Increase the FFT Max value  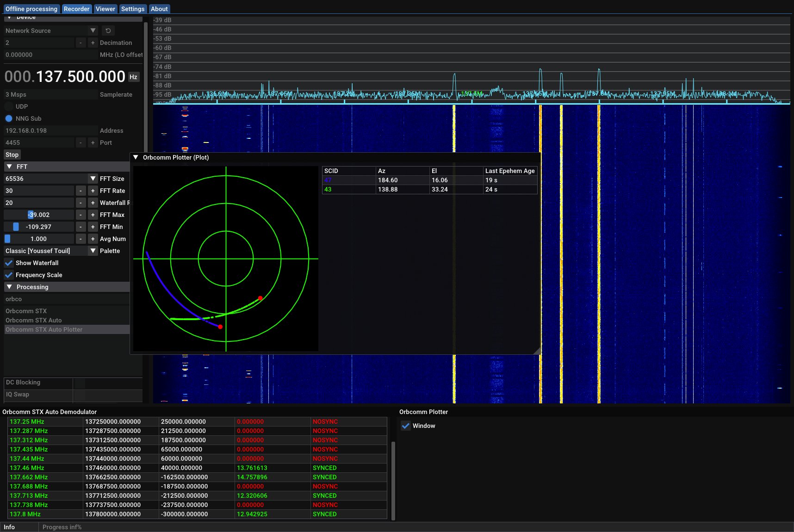point(93,215)
